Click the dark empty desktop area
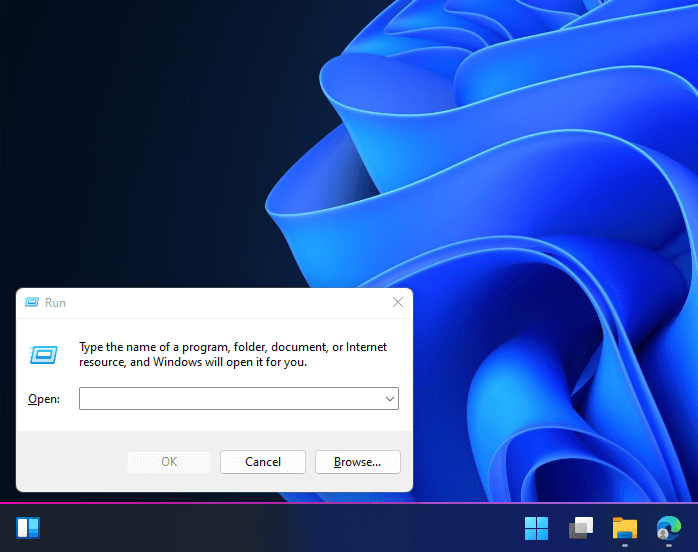 click(134, 134)
